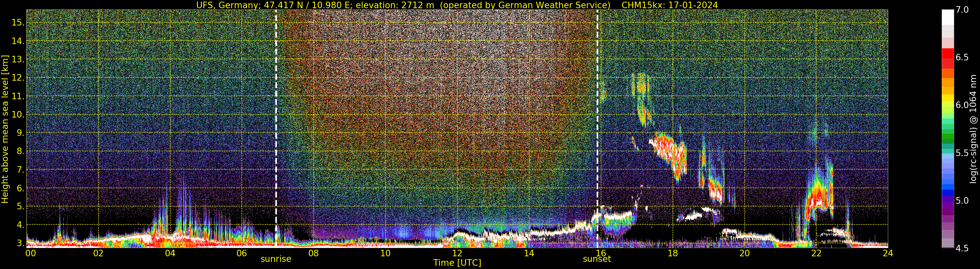
Task: Click the purple segment of the colorbar
Action: pyautogui.click(x=948, y=205)
